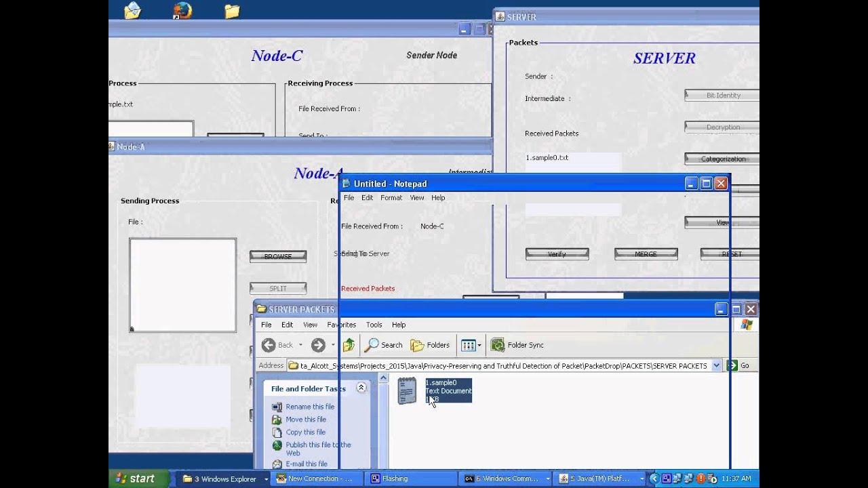Toggle the Folders pane in explorer

pos(430,345)
